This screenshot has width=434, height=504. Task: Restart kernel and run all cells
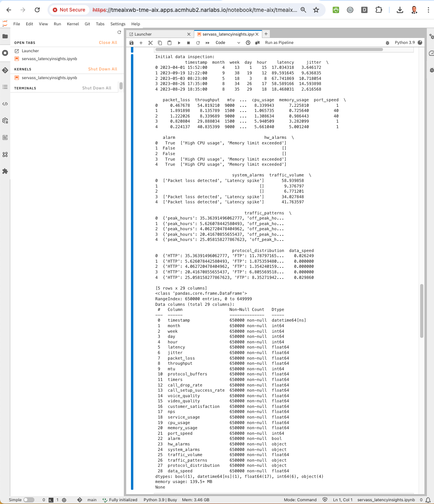(x=207, y=43)
